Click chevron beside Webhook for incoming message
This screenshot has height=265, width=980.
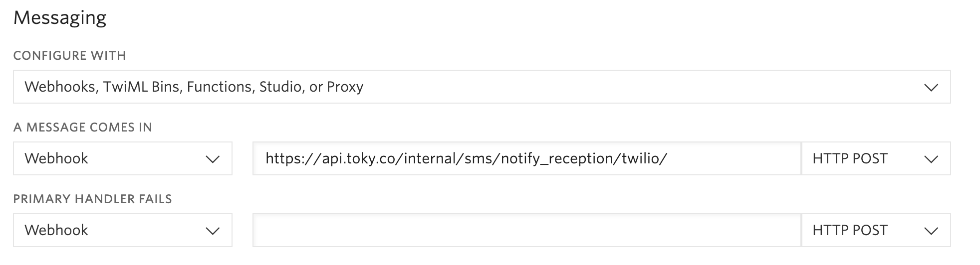(213, 159)
